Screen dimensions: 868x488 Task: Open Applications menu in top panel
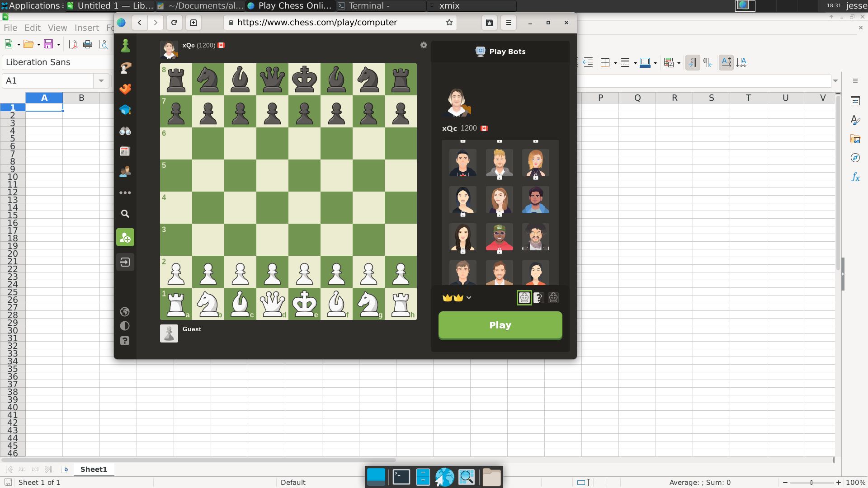(31, 6)
